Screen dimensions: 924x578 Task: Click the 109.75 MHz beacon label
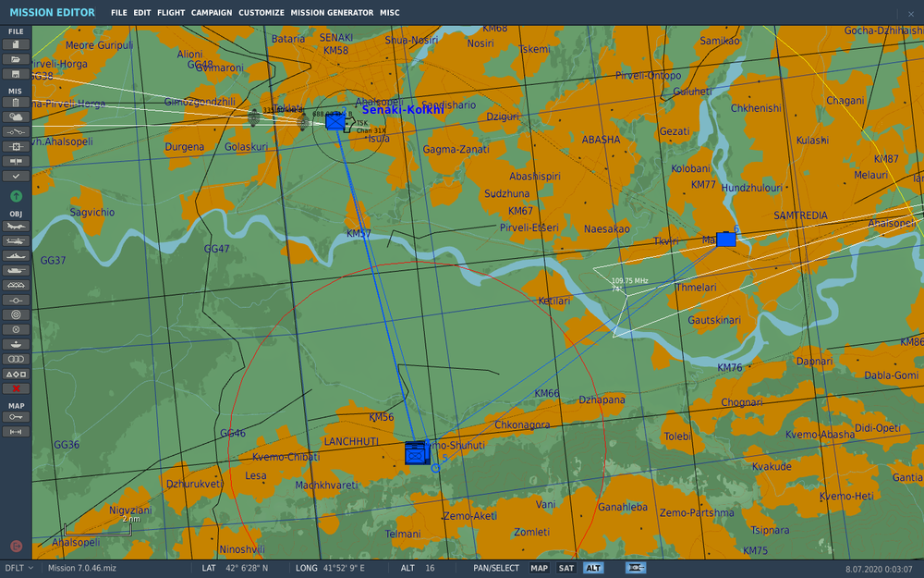(630, 281)
